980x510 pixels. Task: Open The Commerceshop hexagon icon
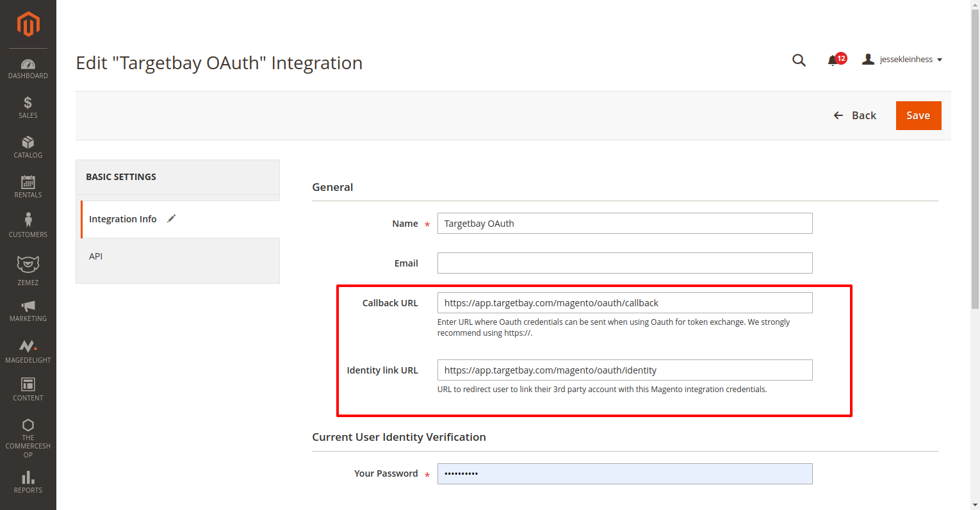(x=28, y=425)
